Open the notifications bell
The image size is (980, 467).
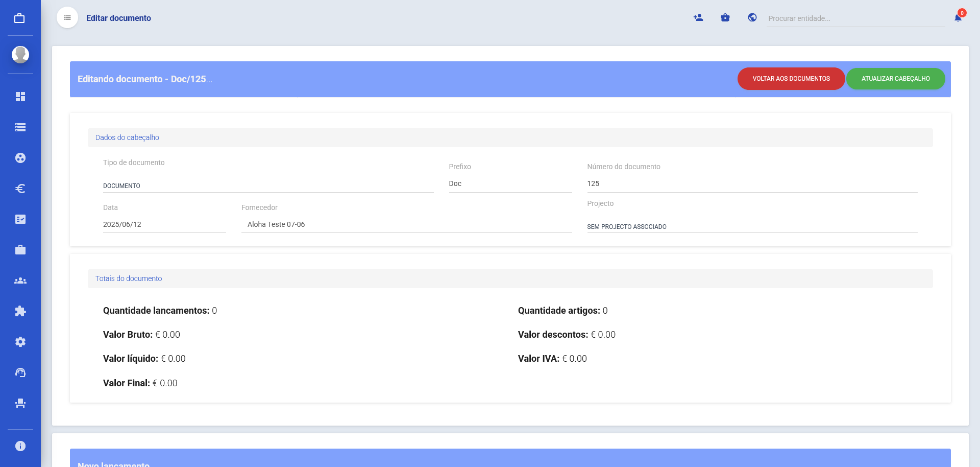tap(958, 18)
